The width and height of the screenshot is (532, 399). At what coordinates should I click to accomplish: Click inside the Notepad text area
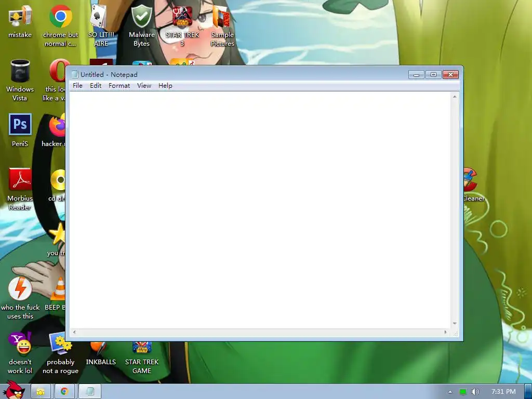[x=260, y=210]
